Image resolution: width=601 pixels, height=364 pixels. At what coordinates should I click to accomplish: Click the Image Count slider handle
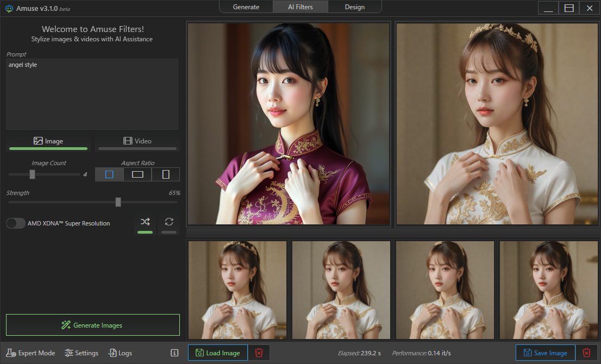[x=33, y=174]
